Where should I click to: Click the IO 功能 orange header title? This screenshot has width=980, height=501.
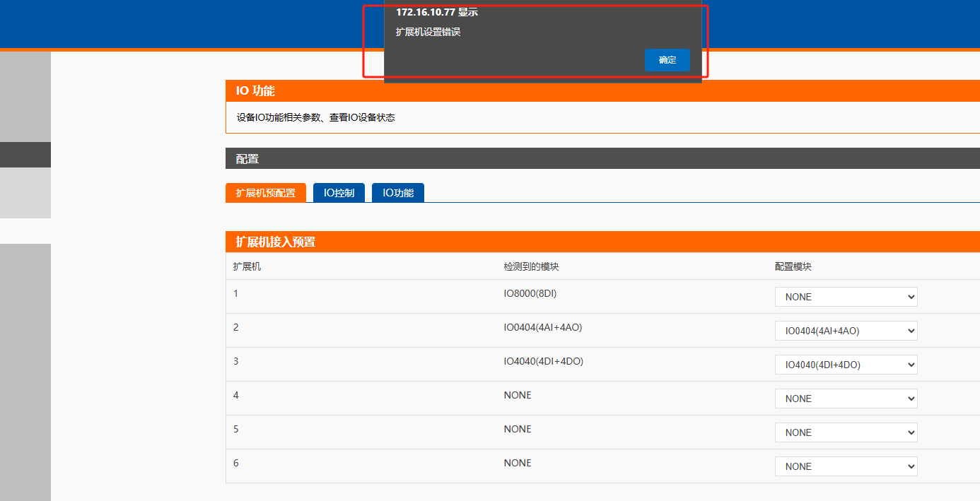(255, 91)
